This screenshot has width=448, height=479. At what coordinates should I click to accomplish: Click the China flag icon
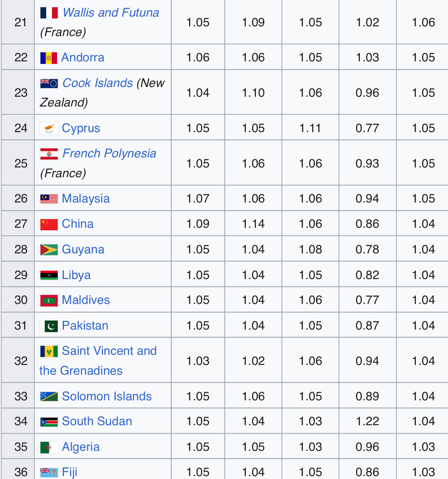(49, 224)
